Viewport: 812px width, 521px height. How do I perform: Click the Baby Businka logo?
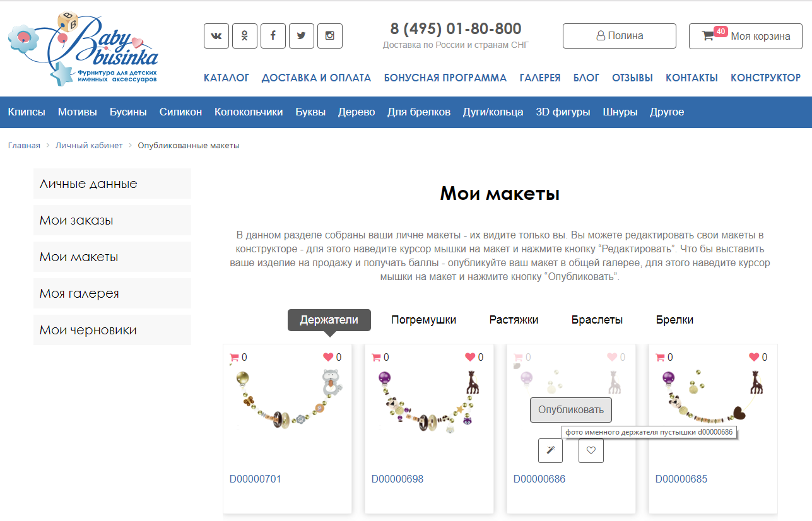click(x=83, y=49)
